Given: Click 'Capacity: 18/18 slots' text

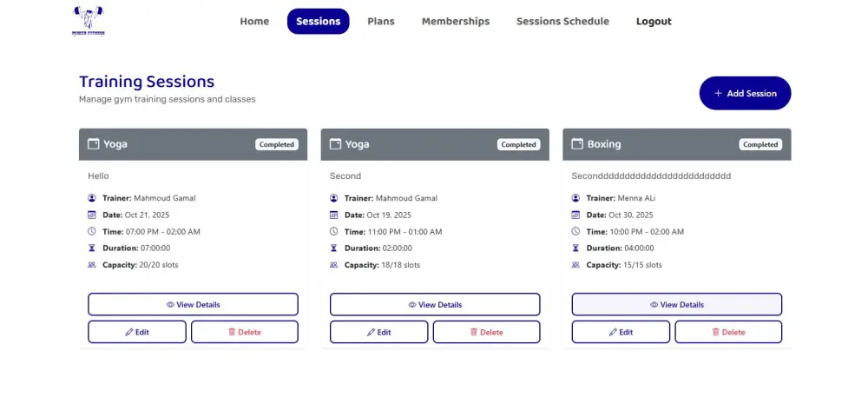Looking at the screenshot, I should click(x=383, y=265).
